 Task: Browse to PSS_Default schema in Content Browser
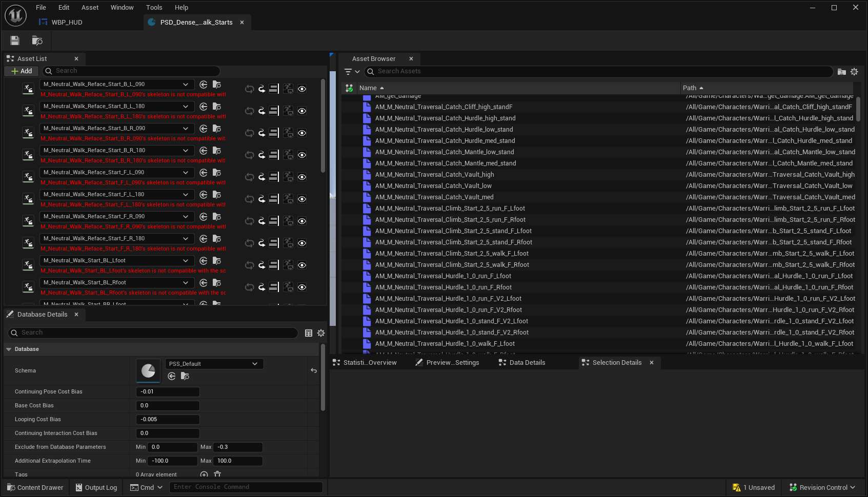pos(185,376)
